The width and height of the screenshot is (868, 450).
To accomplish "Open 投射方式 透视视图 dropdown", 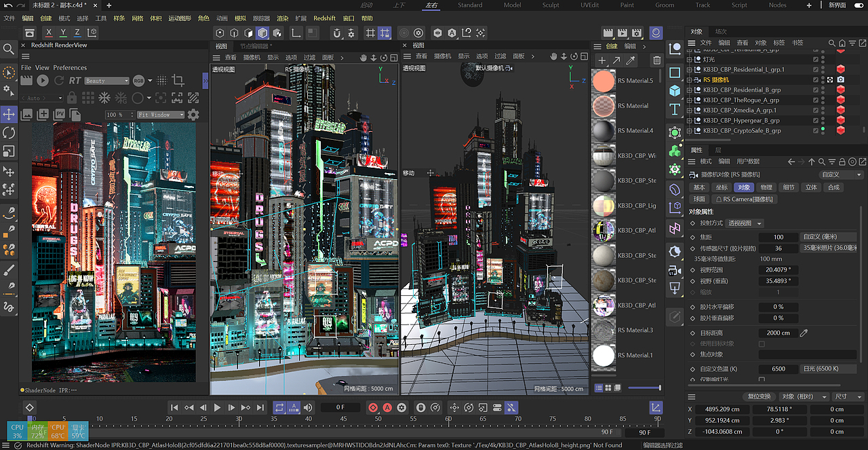I will pos(745,223).
